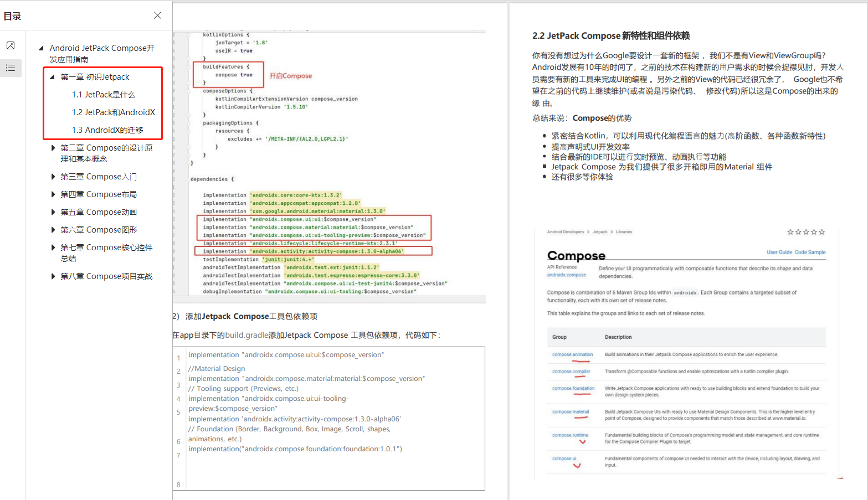The image size is (868, 500).
Task: Click the 开启Compose red annotation label
Action: (x=291, y=76)
